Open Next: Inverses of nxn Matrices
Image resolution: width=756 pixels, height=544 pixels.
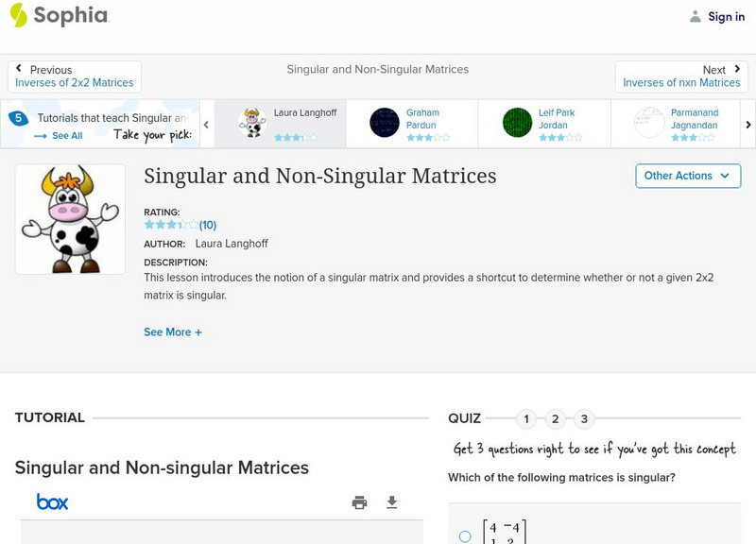[681, 76]
